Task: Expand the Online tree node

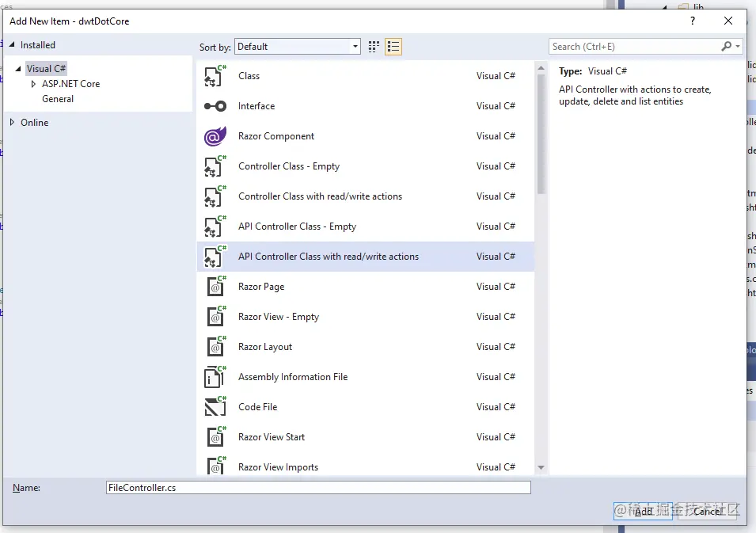Action: coord(12,123)
